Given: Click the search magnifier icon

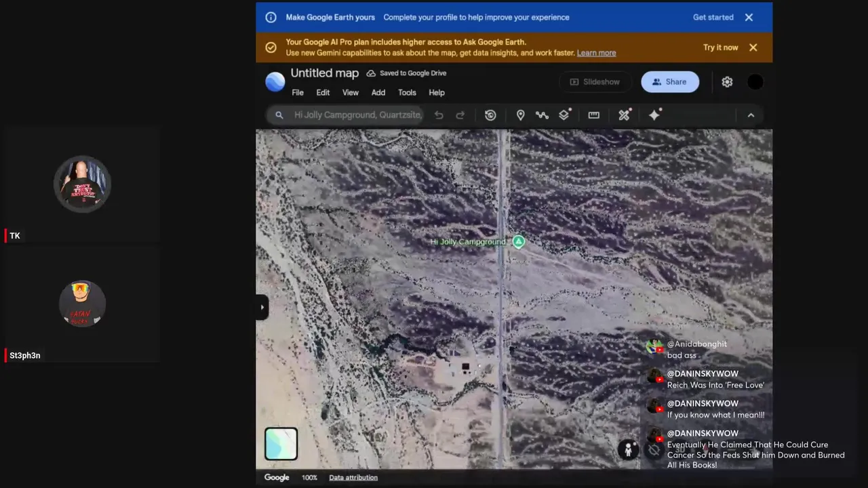Looking at the screenshot, I should [279, 115].
